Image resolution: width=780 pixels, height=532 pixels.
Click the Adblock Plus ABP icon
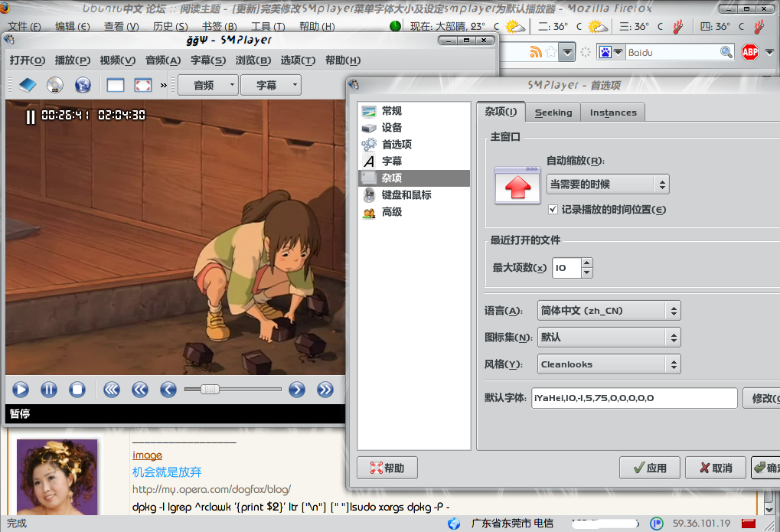coord(749,52)
